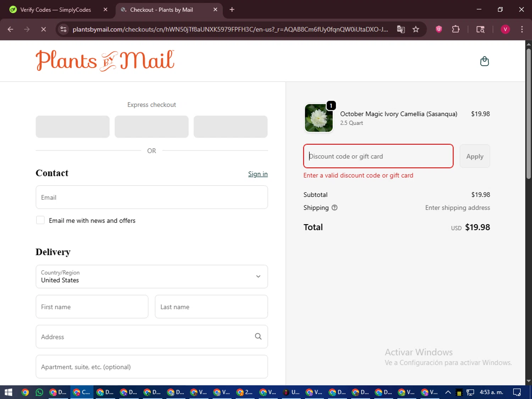Image resolution: width=532 pixels, height=399 pixels.
Task: Click the Last name field
Action: point(211,307)
